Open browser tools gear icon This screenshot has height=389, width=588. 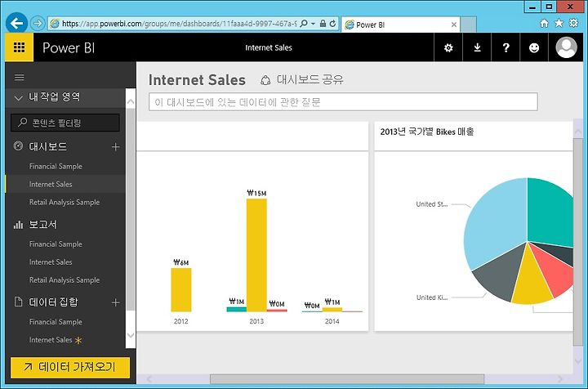click(x=574, y=23)
